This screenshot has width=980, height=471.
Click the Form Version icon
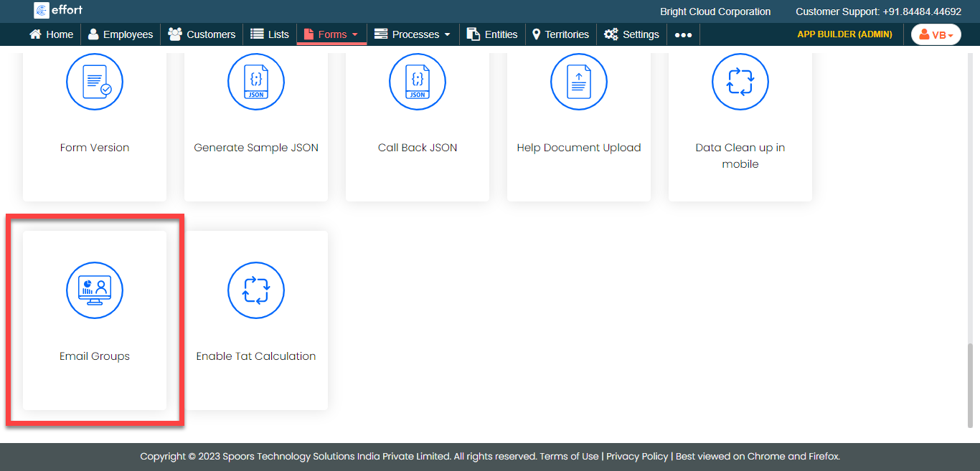[95, 82]
